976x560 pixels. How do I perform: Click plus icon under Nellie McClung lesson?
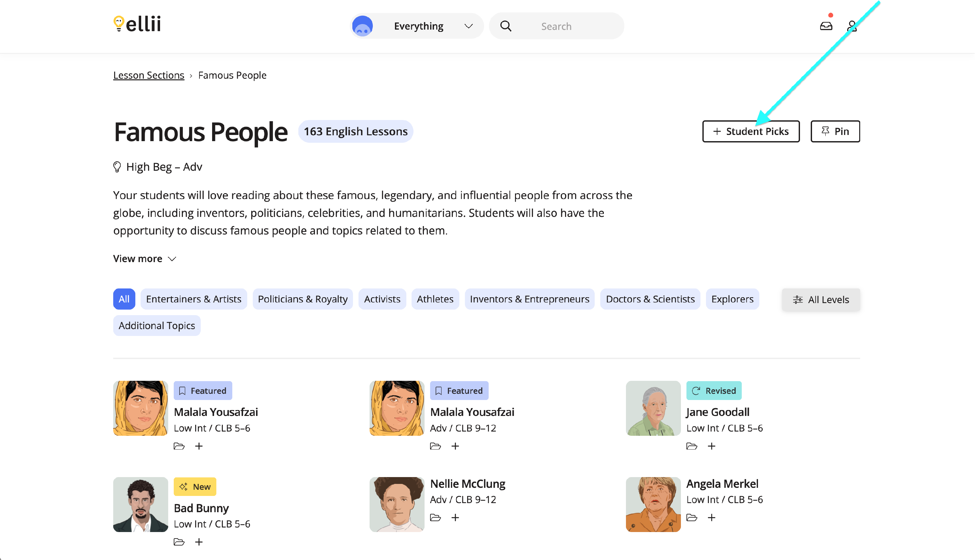(455, 518)
